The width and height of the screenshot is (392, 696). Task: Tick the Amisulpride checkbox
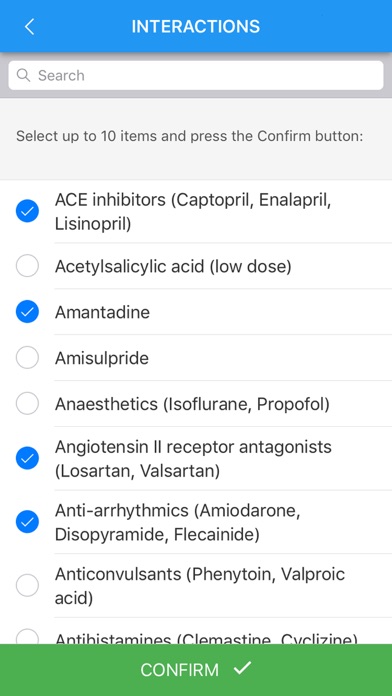[27, 358]
